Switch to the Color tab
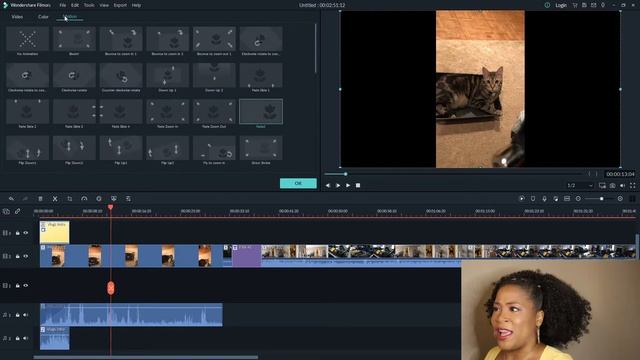The image size is (640, 360). [x=43, y=17]
